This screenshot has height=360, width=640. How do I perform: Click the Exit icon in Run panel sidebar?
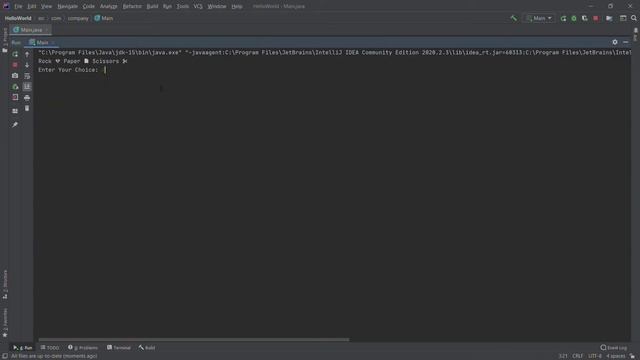point(15,98)
